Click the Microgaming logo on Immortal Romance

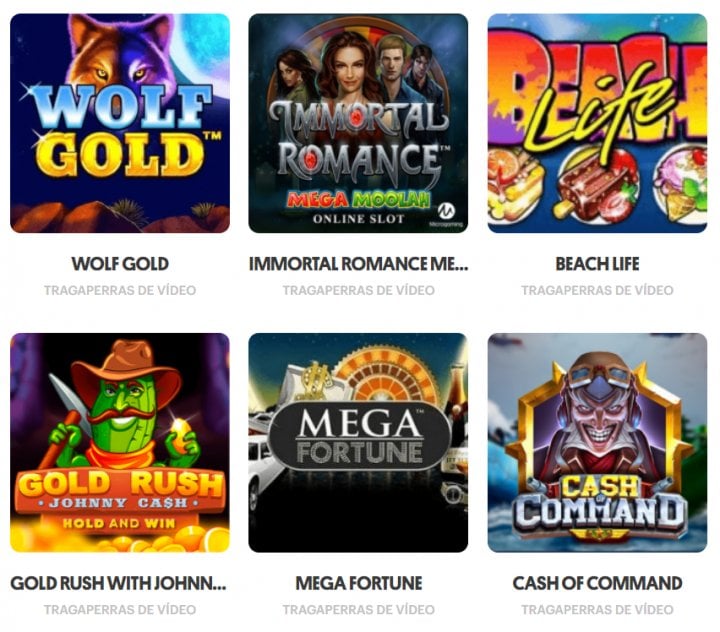[446, 214]
